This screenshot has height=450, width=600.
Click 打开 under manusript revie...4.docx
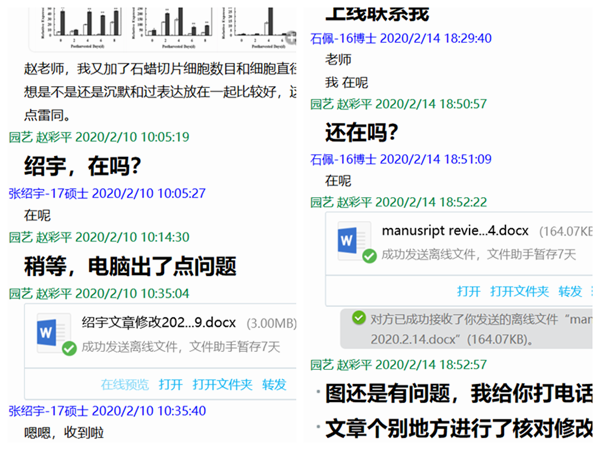coord(468,291)
